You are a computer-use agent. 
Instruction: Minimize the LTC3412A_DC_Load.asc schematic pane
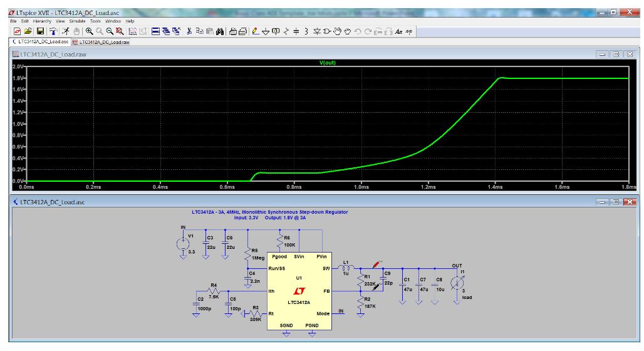603,202
